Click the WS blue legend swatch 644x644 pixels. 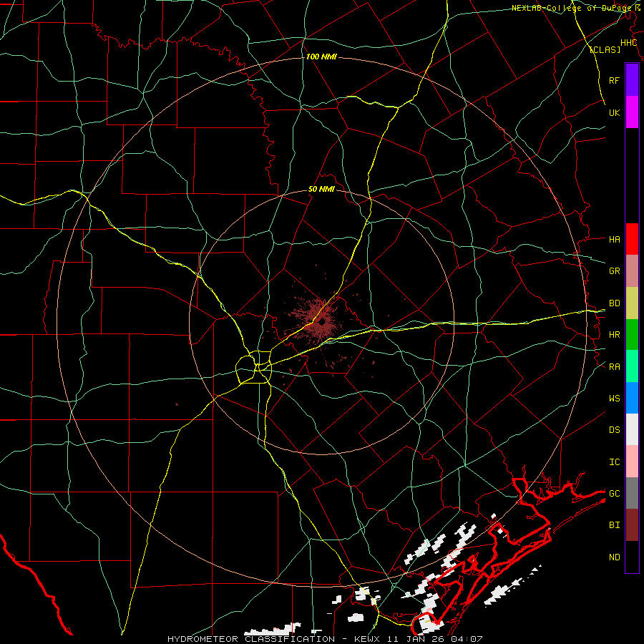coord(632,398)
